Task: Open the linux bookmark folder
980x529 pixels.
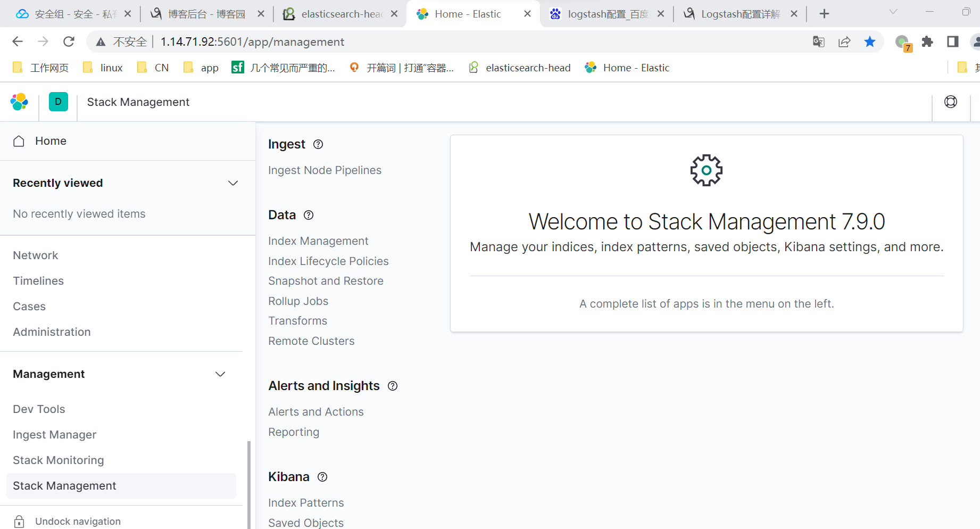Action: tap(103, 68)
